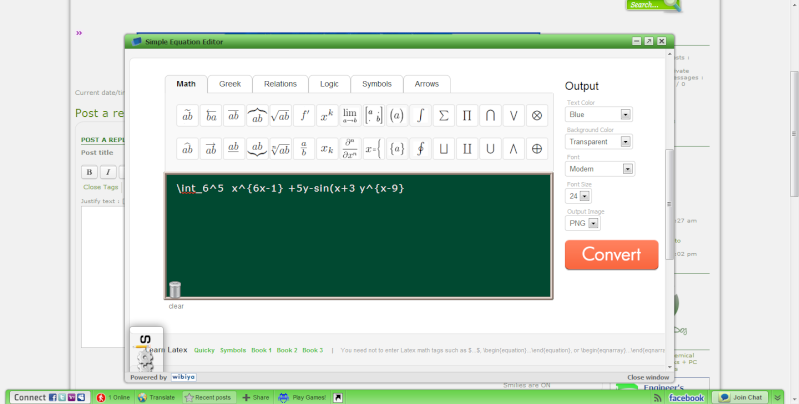Insert the fraction a over b template
The width and height of the screenshot is (799, 404).
point(304,149)
